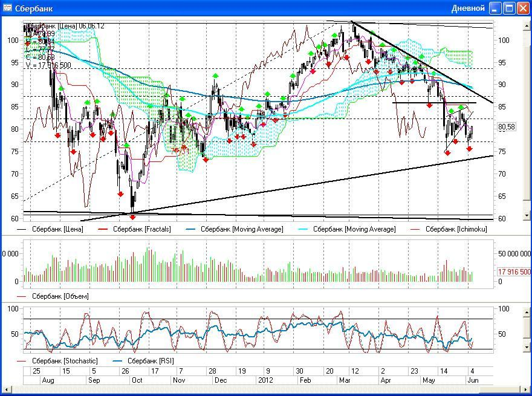Click the Сбербанк window title text
The image size is (532, 396).
click(x=34, y=8)
